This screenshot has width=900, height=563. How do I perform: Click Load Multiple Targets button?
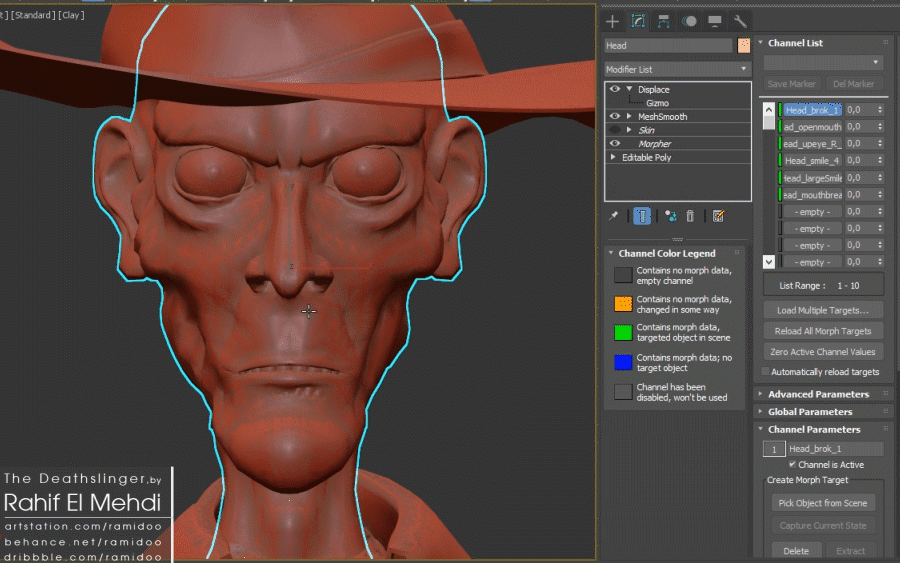(822, 310)
